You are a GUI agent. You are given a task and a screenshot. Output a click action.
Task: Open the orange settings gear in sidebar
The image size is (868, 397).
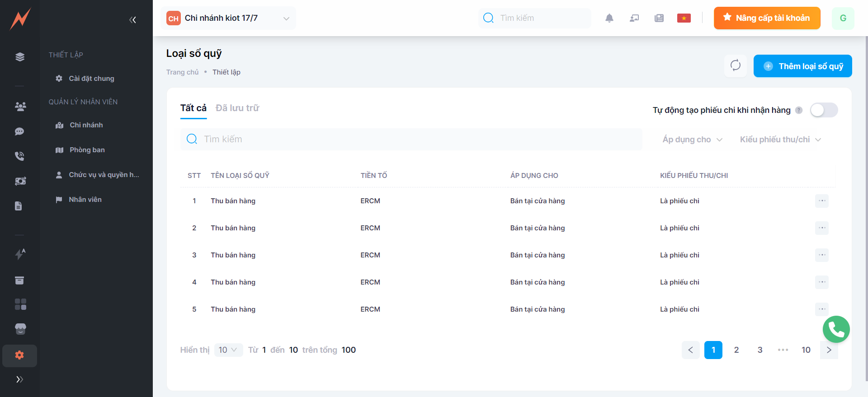pos(19,355)
